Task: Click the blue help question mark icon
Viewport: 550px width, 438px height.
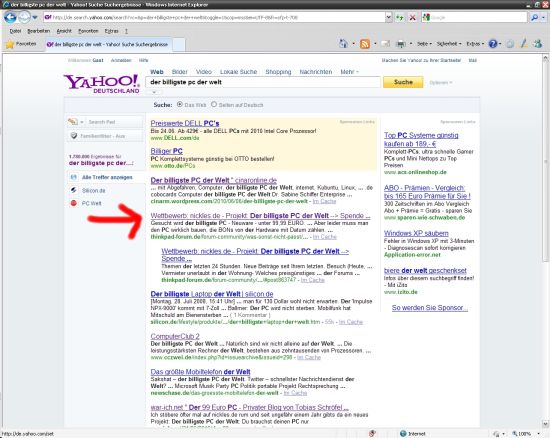Action: pos(493,44)
